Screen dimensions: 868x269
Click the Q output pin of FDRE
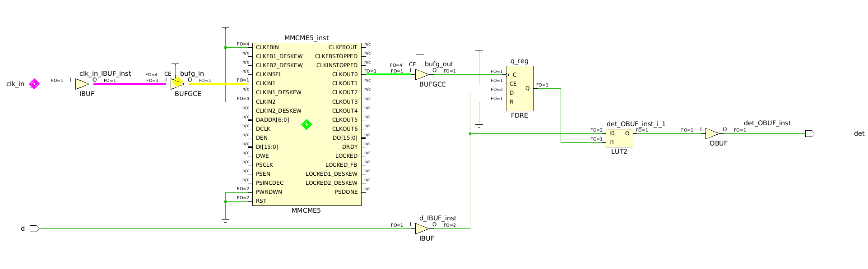point(527,88)
